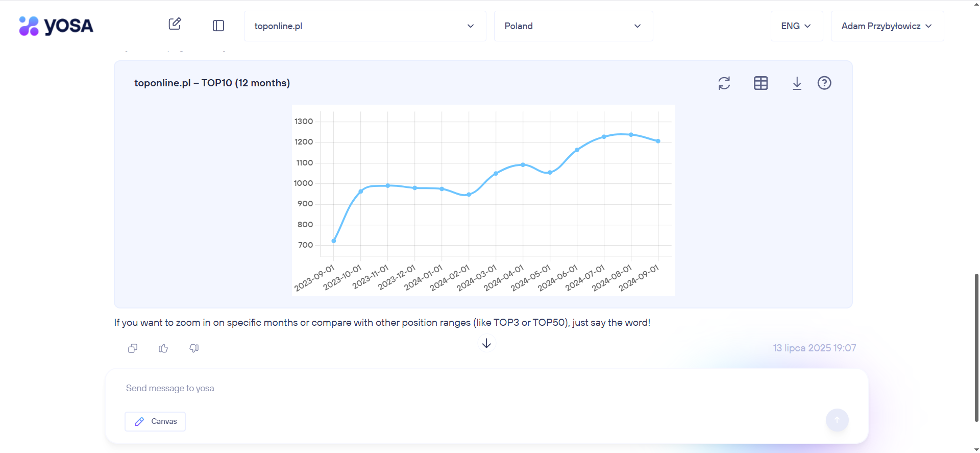980x453 pixels.
Task: Open the Adam Przybyłowicz account menu
Action: [887, 26]
